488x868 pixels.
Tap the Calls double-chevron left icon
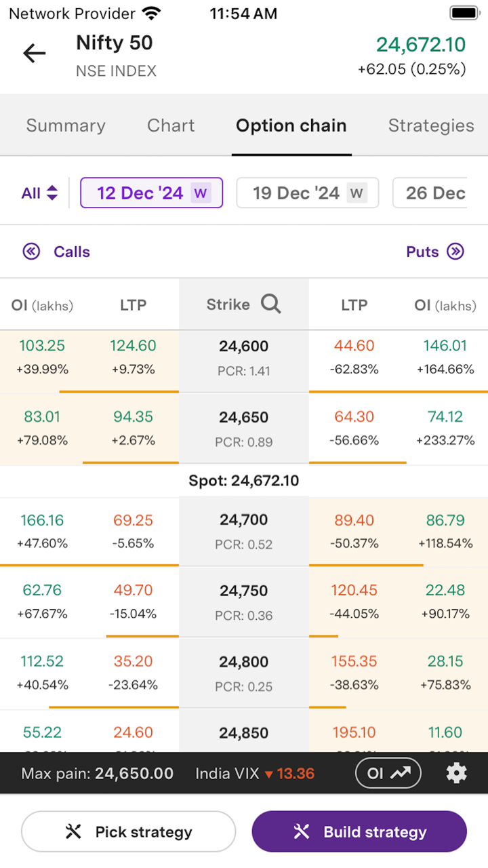click(x=31, y=252)
